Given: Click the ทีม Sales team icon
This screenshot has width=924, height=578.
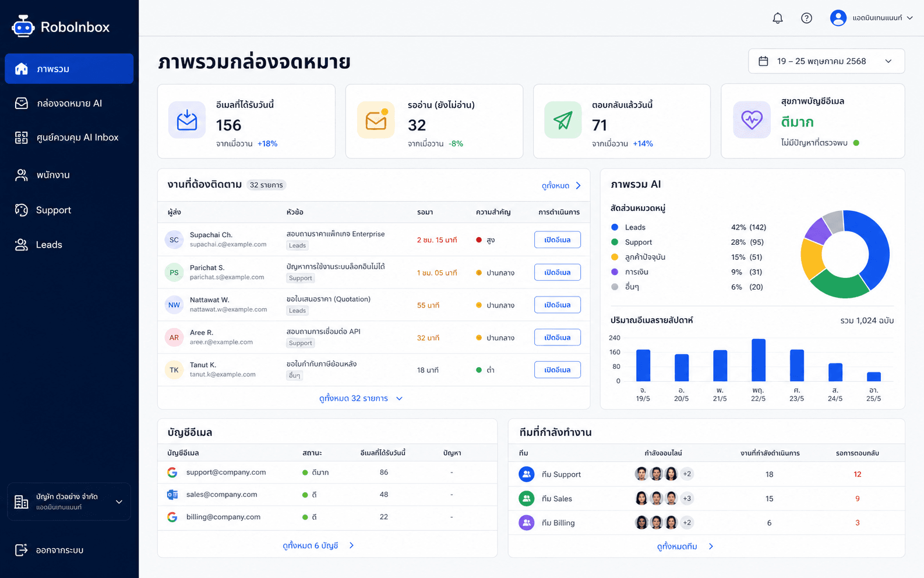Looking at the screenshot, I should coord(527,499).
